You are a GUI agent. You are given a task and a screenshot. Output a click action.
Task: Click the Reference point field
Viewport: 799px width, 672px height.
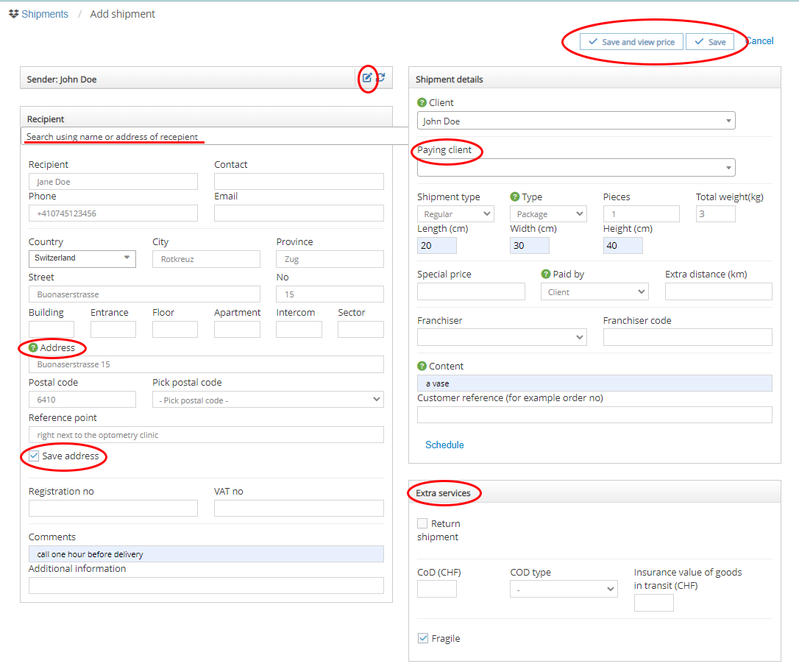(206, 435)
